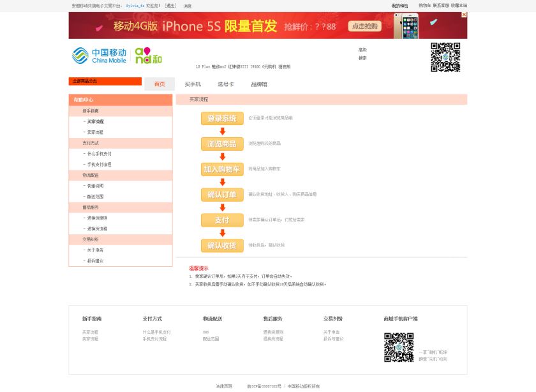Open the 买手机 tab
This screenshot has height=392, width=536.
193,84
